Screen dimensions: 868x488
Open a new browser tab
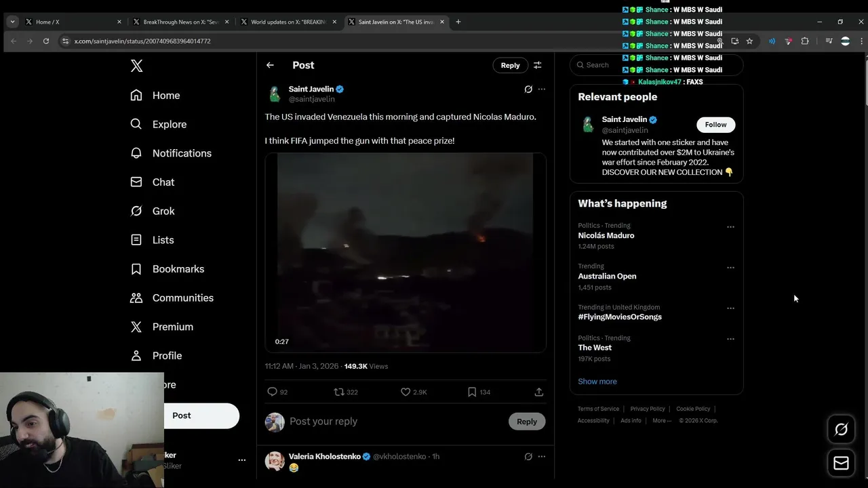(458, 22)
